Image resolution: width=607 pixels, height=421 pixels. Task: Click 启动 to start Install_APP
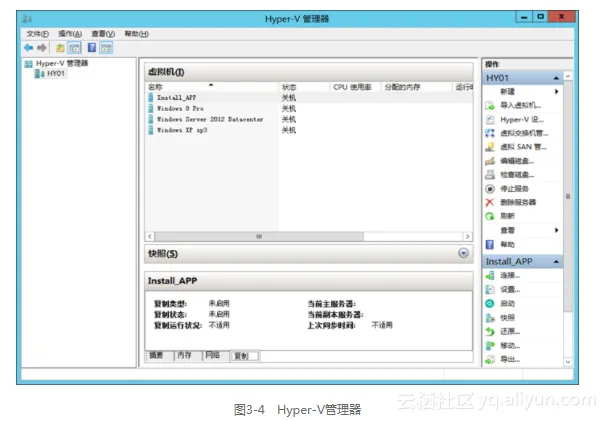500,303
